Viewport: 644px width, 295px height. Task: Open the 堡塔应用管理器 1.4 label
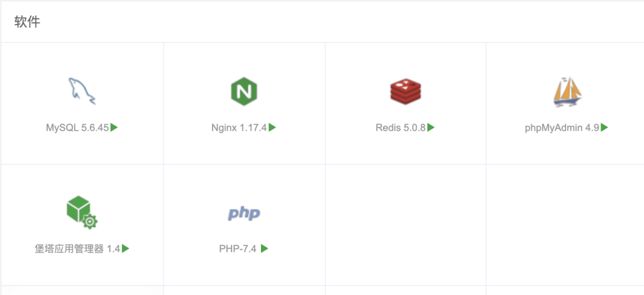[77, 249]
